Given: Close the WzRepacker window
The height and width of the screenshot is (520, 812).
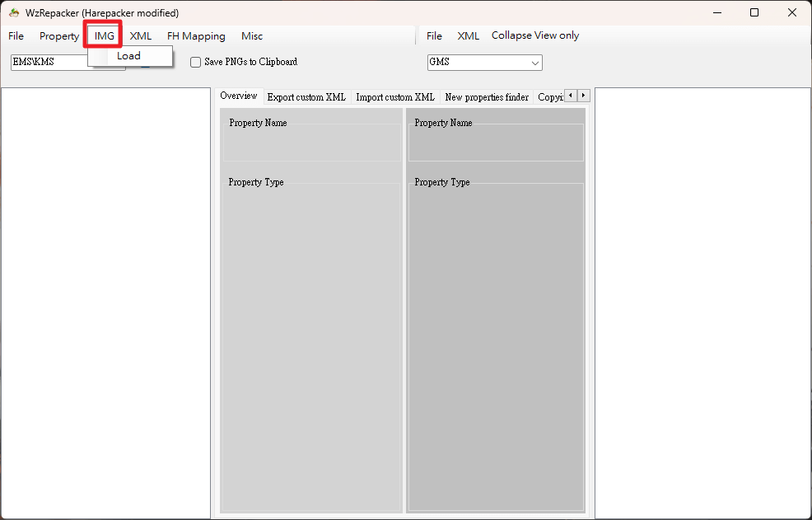Looking at the screenshot, I should click(791, 12).
